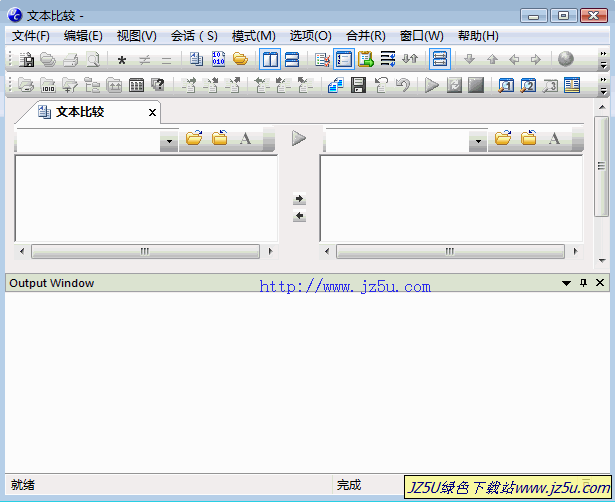
Task: Click the gray globe toolbar icon
Action: click(x=566, y=59)
